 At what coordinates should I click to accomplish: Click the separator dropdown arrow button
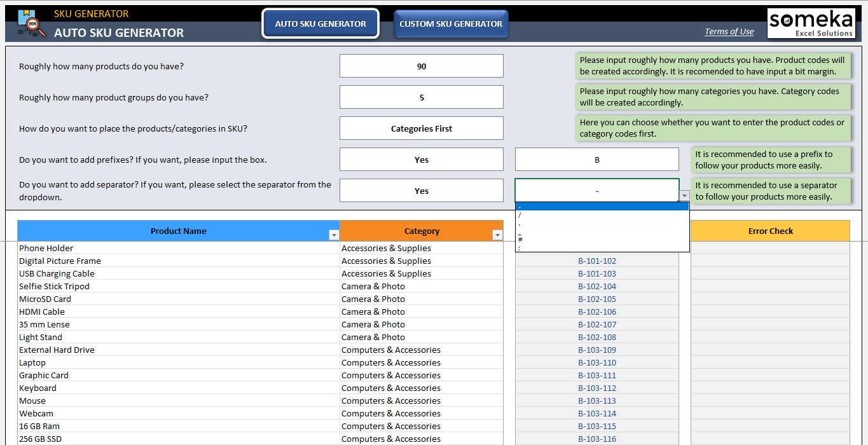click(x=684, y=196)
